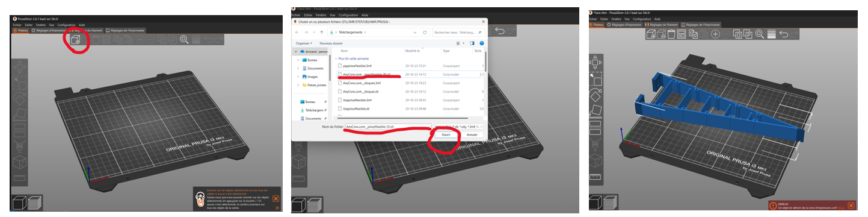Open Organiser dropdown in file dialog

click(x=304, y=43)
